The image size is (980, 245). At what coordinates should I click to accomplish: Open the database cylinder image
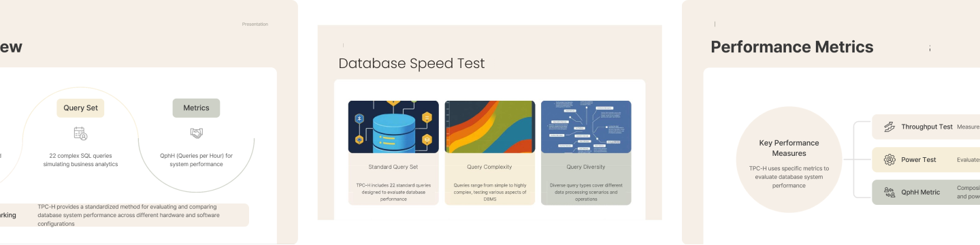pyautogui.click(x=393, y=127)
